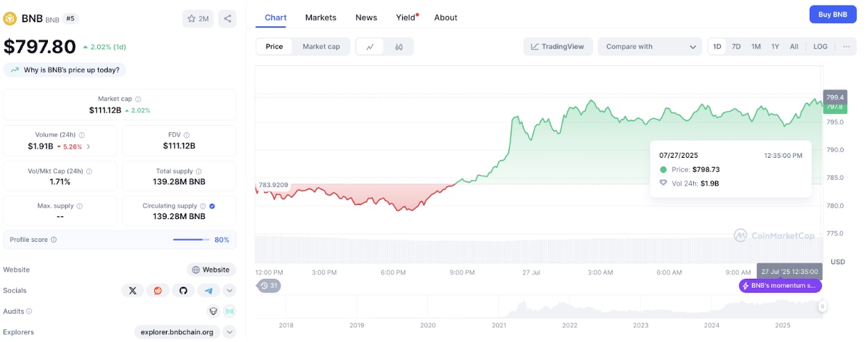Open the share icon button
This screenshot has width=868, height=342.
pyautogui.click(x=227, y=19)
